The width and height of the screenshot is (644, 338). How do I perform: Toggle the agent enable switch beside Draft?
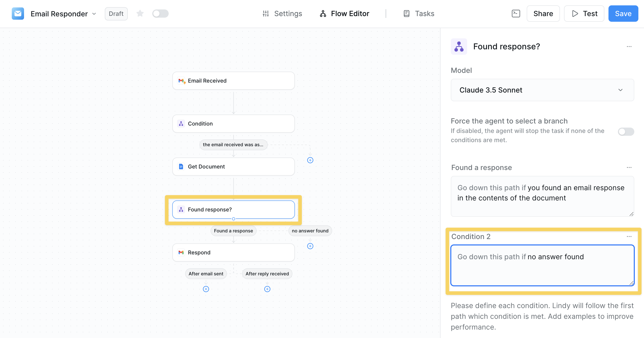point(160,14)
